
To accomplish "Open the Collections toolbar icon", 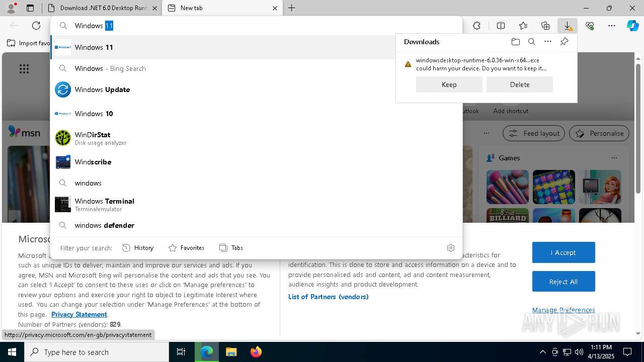I will coord(545,26).
